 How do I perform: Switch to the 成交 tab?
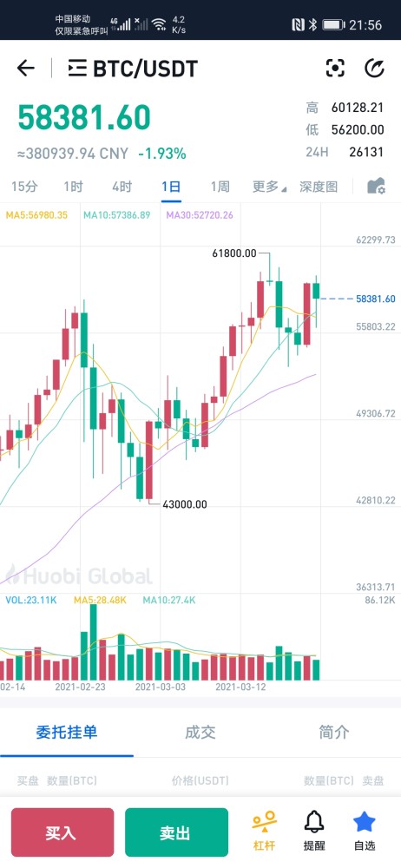200,733
